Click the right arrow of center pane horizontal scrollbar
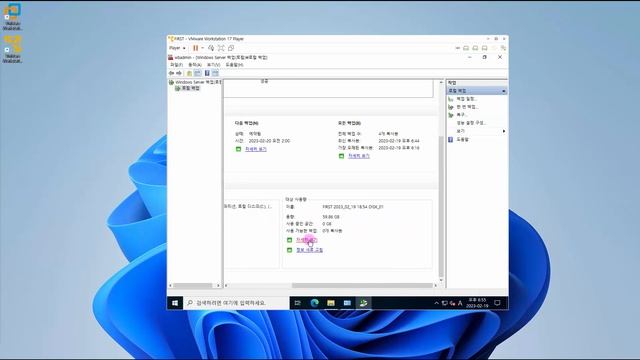The width and height of the screenshot is (640, 360). (x=436, y=285)
